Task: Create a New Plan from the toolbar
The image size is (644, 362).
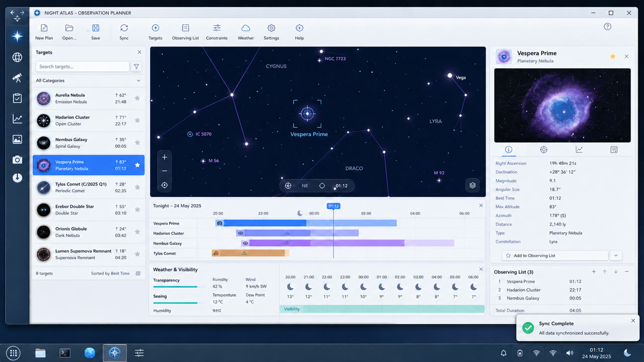Action: click(x=44, y=32)
